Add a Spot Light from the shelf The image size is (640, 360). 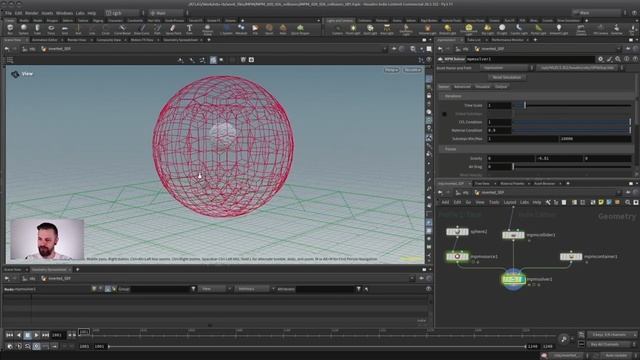[370, 29]
